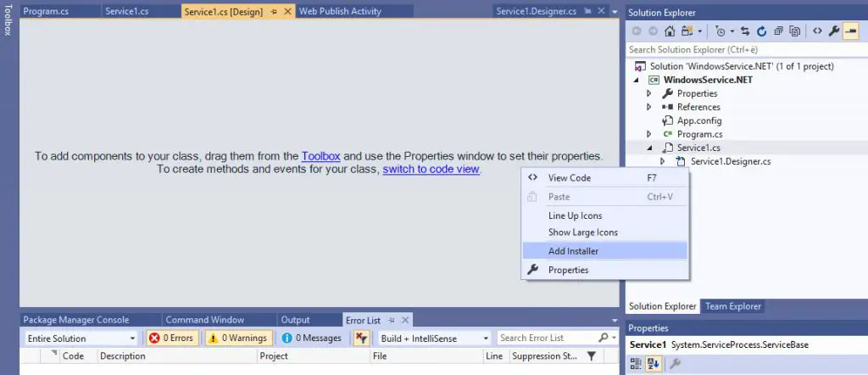
Task: Expand the Program.cs node
Action: click(x=648, y=134)
